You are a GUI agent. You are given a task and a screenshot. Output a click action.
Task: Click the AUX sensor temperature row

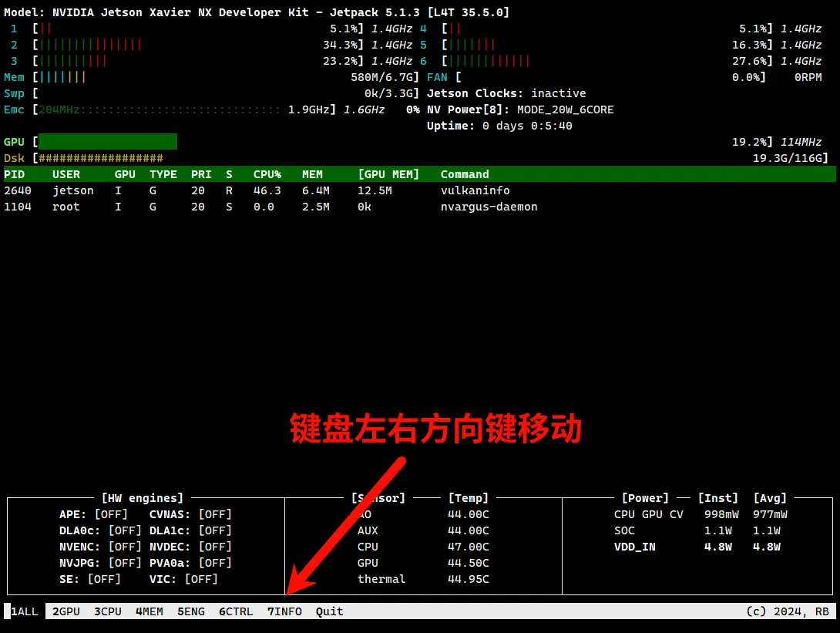(x=423, y=530)
